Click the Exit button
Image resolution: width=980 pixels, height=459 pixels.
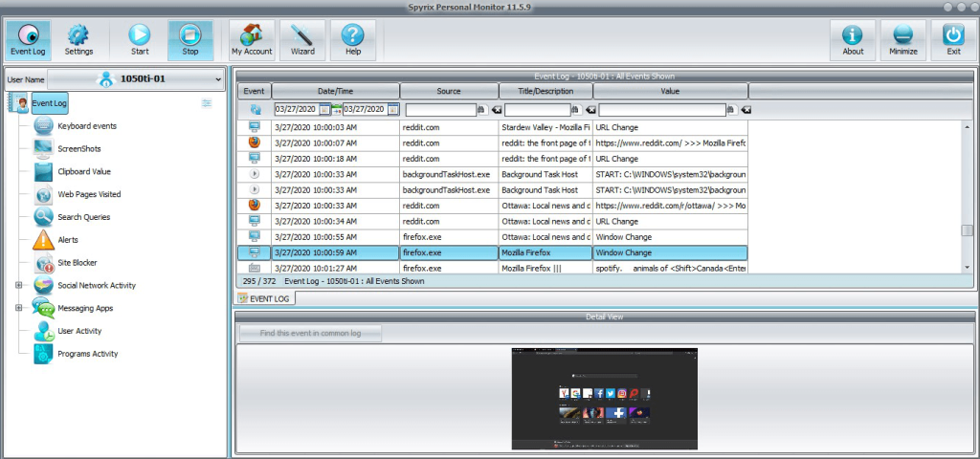tap(953, 40)
